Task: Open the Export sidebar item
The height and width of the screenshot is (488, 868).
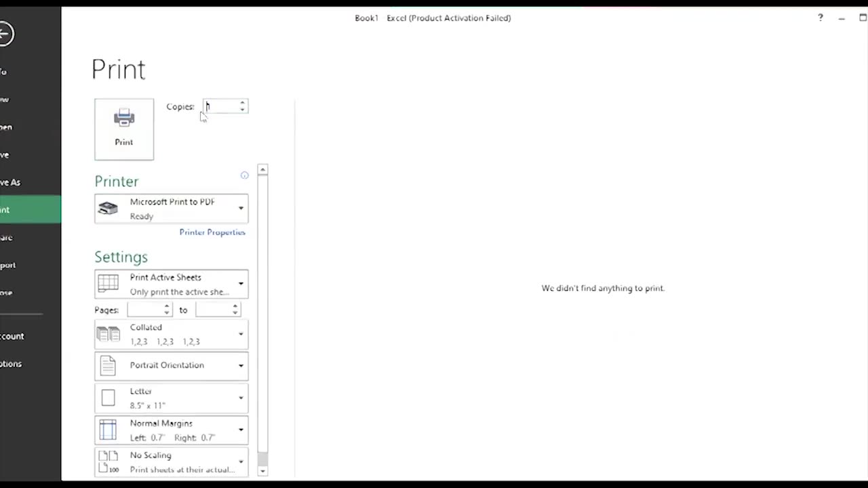Action: pos(31,265)
